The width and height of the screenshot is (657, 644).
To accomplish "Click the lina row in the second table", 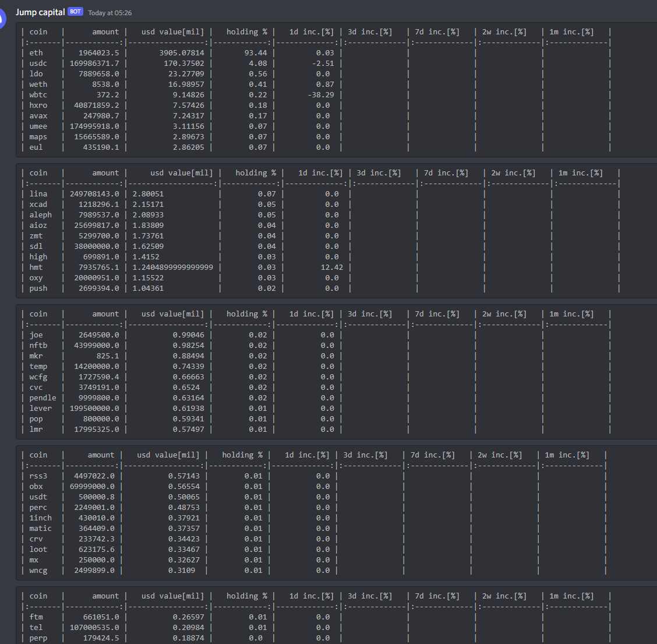I will click(x=37, y=193).
